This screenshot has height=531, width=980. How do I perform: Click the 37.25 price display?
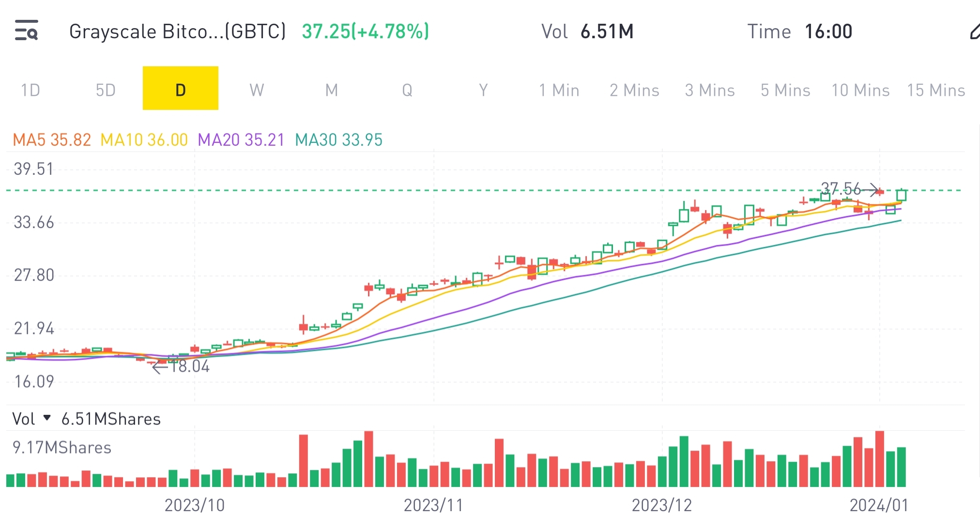click(365, 31)
